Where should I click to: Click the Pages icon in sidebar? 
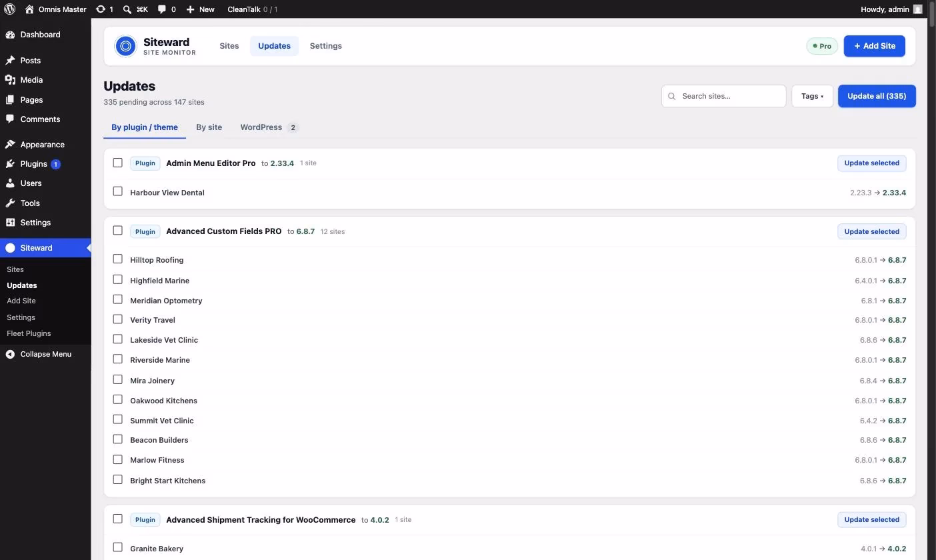10,100
